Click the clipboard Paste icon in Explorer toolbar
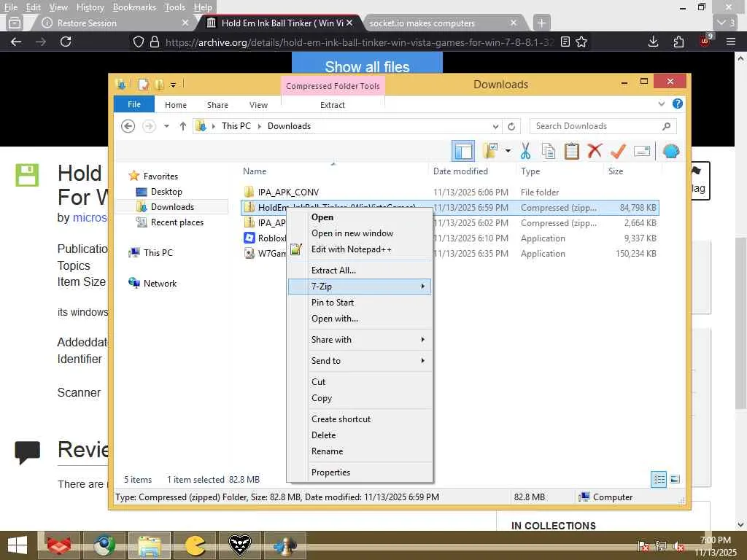747x560 pixels. (571, 152)
